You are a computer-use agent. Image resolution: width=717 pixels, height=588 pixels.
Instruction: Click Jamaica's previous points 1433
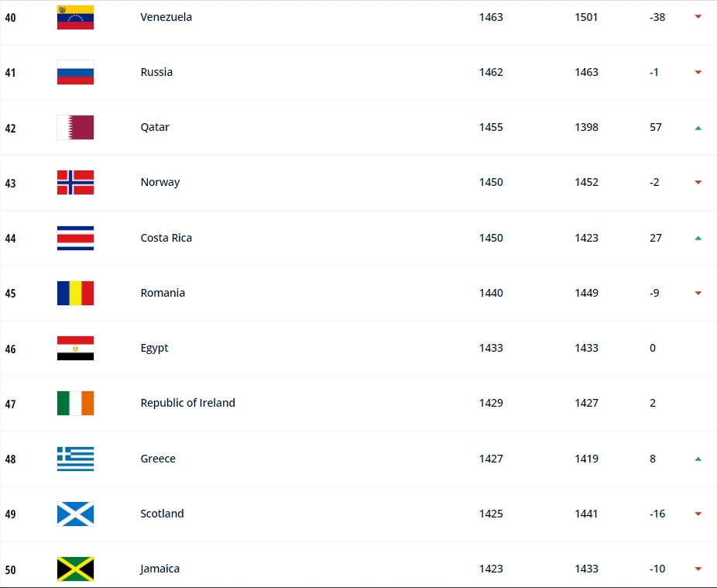(x=586, y=569)
